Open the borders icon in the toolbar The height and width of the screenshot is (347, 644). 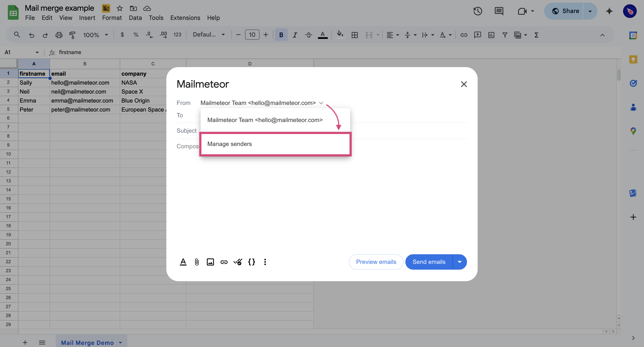[x=354, y=35]
